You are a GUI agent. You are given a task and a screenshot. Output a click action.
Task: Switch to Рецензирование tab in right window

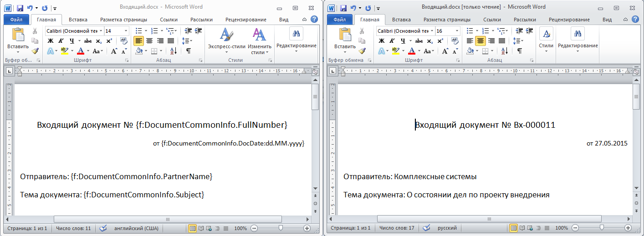(569, 20)
